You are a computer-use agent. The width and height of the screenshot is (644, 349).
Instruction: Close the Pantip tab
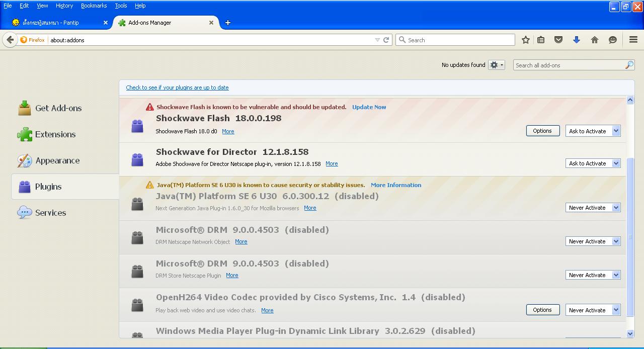pos(106,23)
